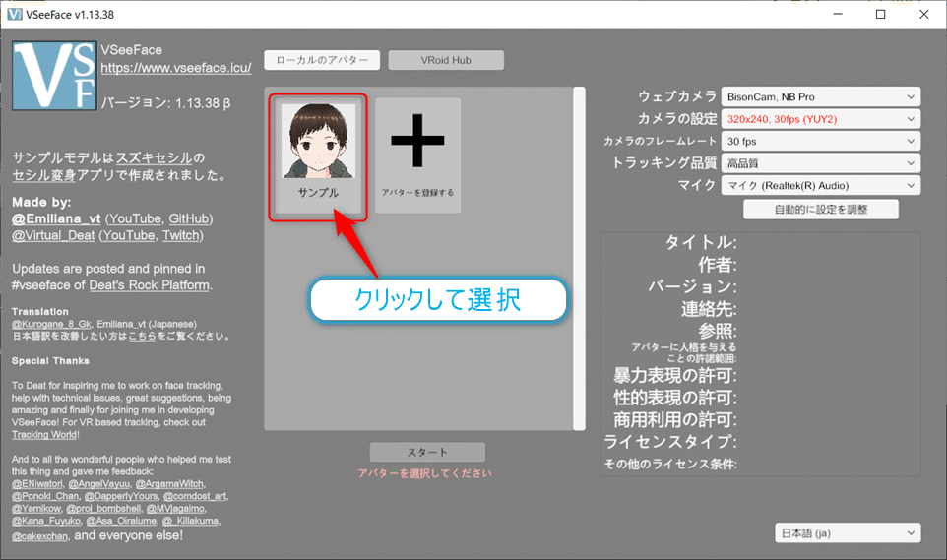Image resolution: width=947 pixels, height=560 pixels.
Task: Switch to the ローカルのアバター tab
Action: tap(322, 60)
